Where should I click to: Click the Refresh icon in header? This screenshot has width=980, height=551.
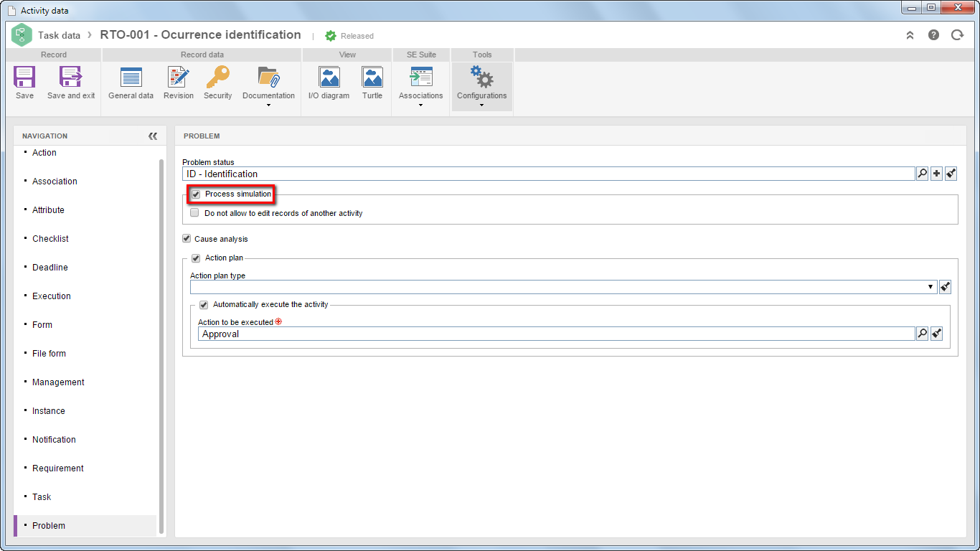pos(957,34)
